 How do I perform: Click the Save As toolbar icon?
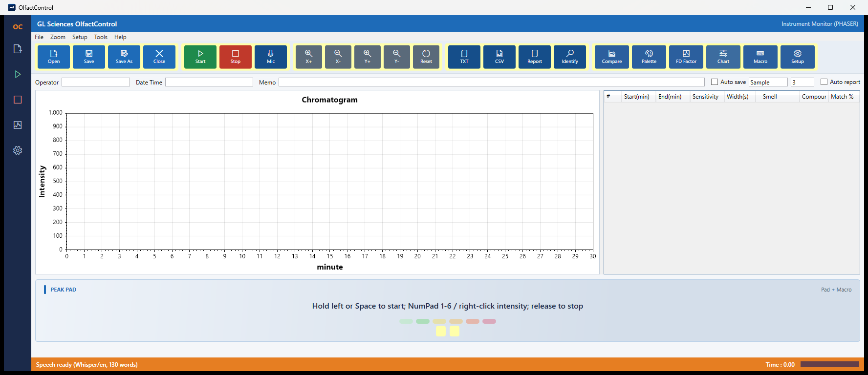tap(124, 57)
